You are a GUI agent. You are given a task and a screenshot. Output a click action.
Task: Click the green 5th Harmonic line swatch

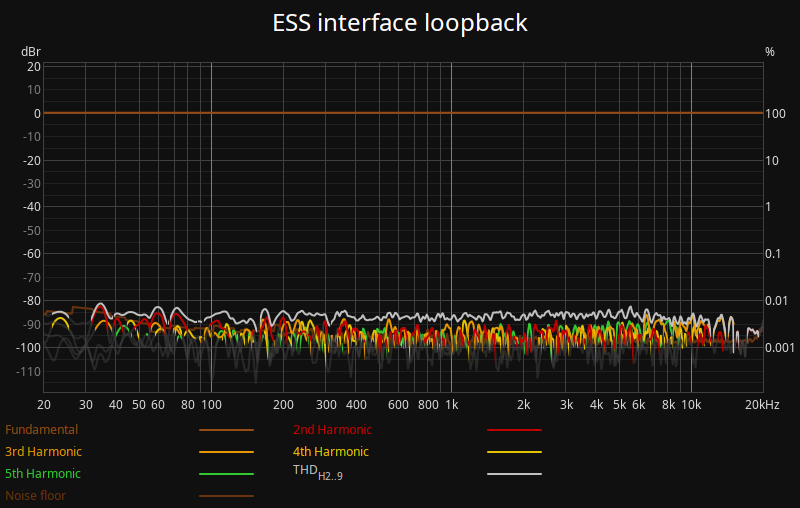[x=227, y=474]
